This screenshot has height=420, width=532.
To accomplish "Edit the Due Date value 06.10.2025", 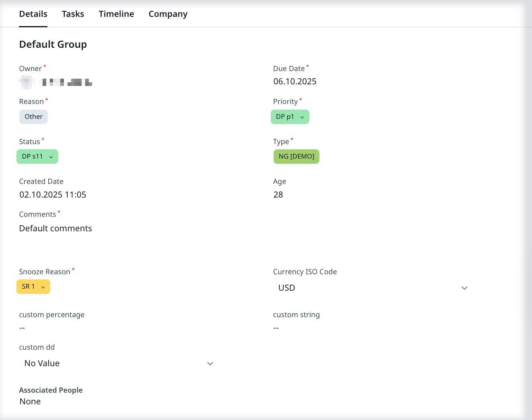I will tap(295, 81).
